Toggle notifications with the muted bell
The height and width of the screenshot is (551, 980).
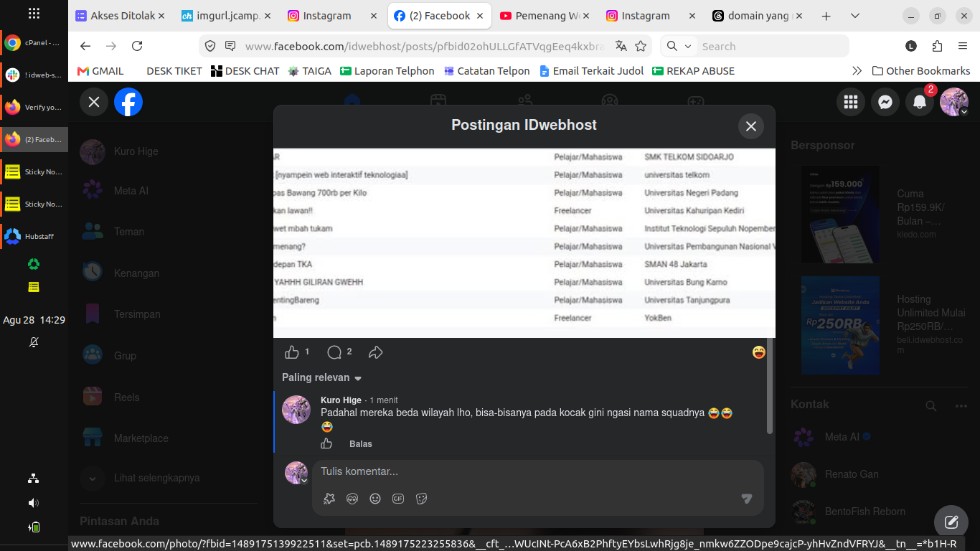click(34, 342)
